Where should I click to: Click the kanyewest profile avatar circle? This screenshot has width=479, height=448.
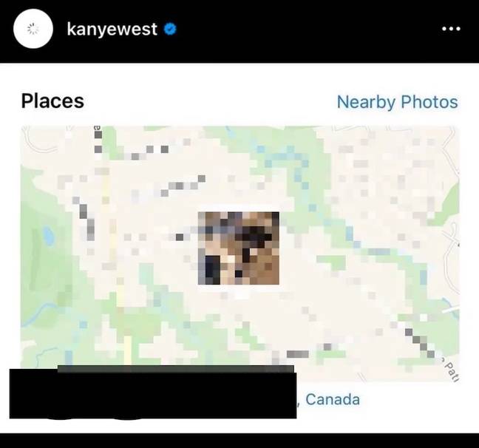click(33, 29)
